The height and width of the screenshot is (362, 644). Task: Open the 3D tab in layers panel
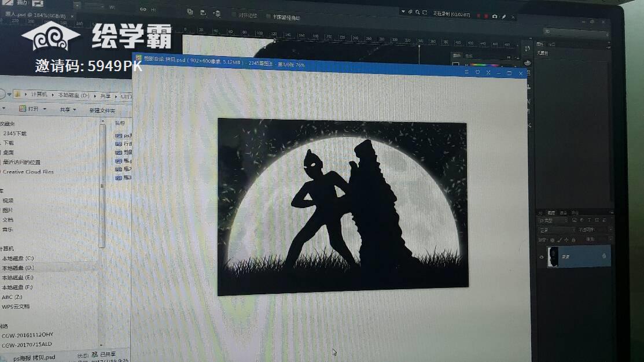point(540,213)
